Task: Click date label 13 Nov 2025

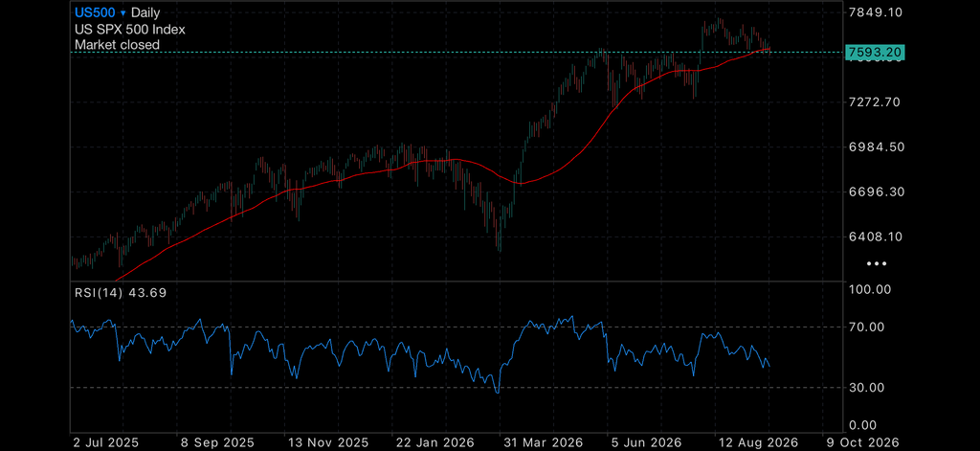Action: tap(327, 443)
